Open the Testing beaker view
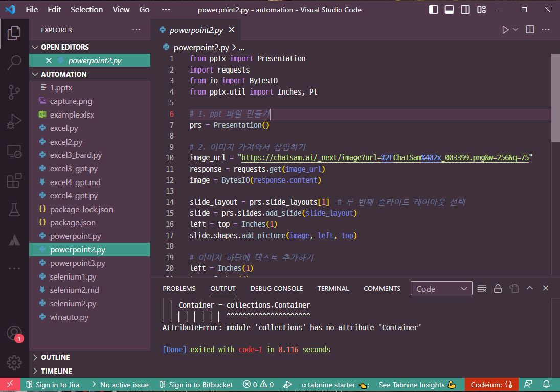This screenshot has height=392, width=560. (x=14, y=210)
